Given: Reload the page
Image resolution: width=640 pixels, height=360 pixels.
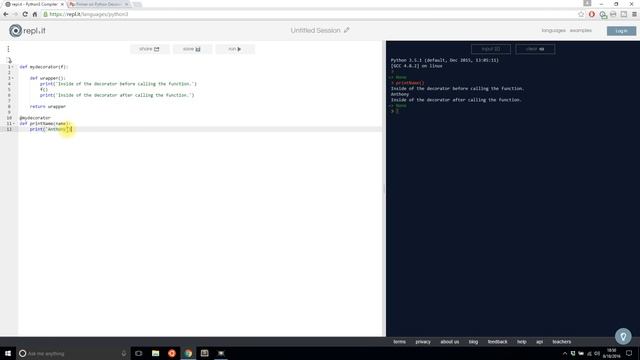Looking at the screenshot, I should click(25, 14).
